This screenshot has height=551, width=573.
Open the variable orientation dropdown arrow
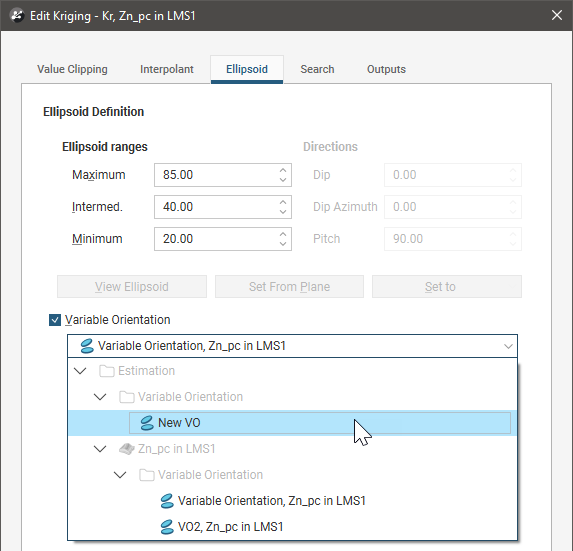point(508,346)
